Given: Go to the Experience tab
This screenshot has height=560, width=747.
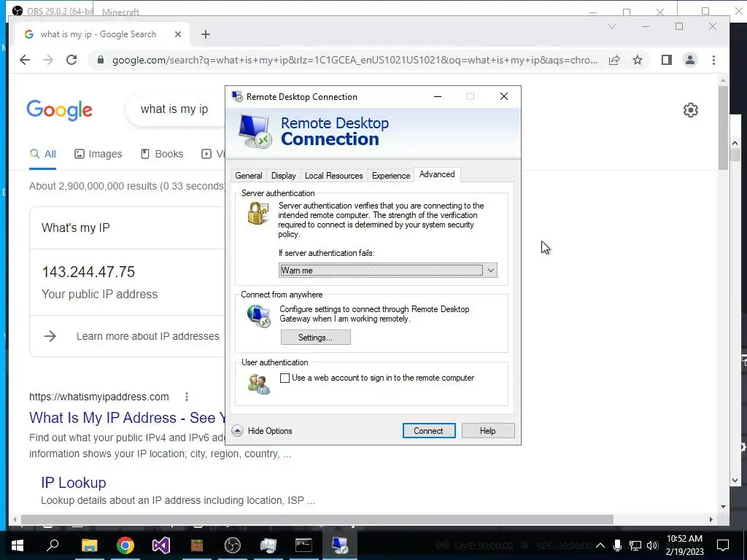Looking at the screenshot, I should click(x=391, y=176).
